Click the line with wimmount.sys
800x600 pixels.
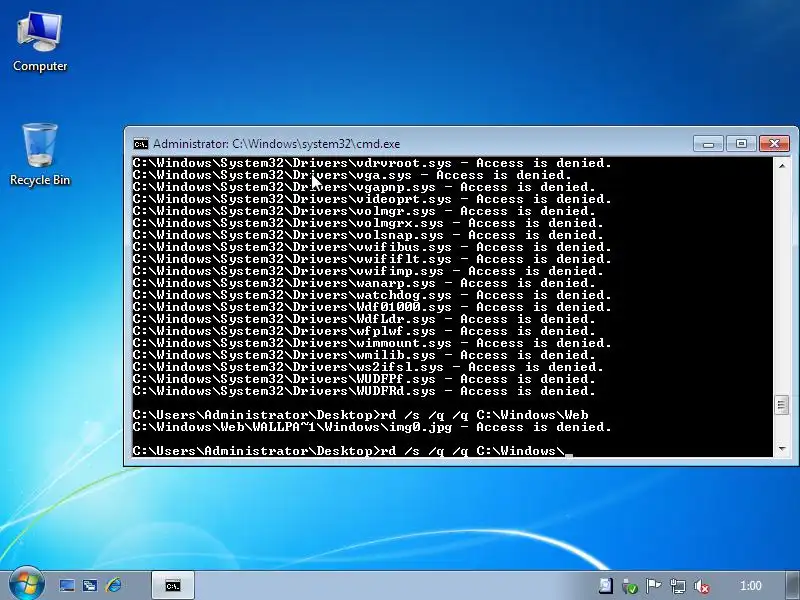tap(371, 343)
